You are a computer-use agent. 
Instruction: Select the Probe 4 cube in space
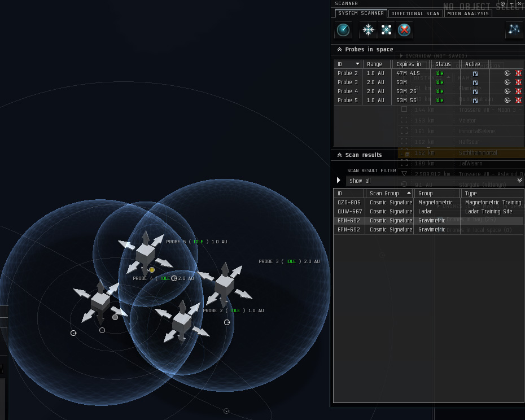[100, 301]
